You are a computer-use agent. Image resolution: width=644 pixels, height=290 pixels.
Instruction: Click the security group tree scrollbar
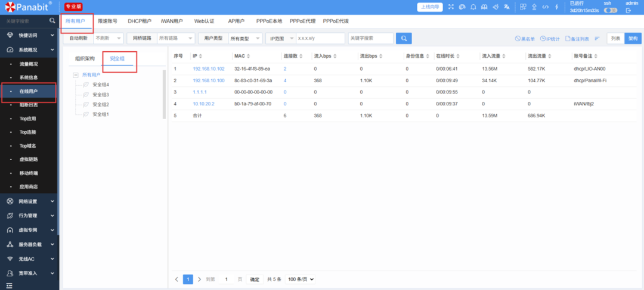165,94
